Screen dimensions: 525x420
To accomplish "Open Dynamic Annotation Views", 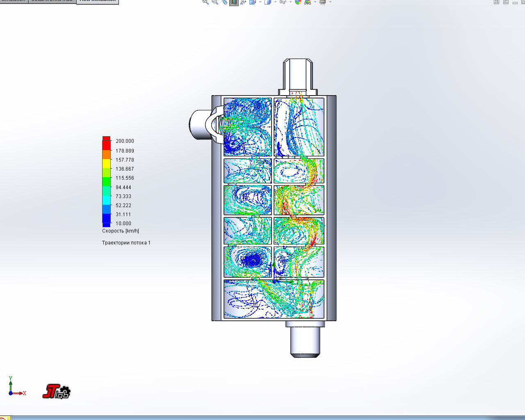I will pyautogui.click(x=243, y=2).
